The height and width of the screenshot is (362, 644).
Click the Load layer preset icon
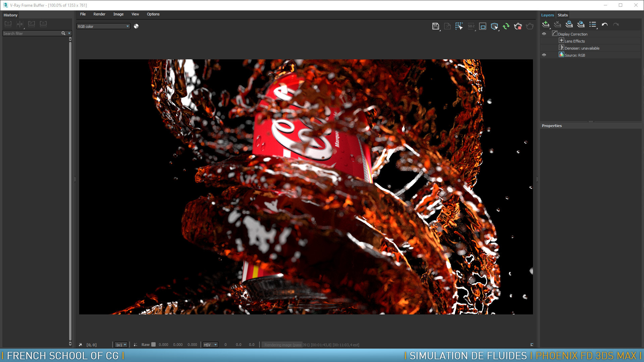tap(581, 24)
